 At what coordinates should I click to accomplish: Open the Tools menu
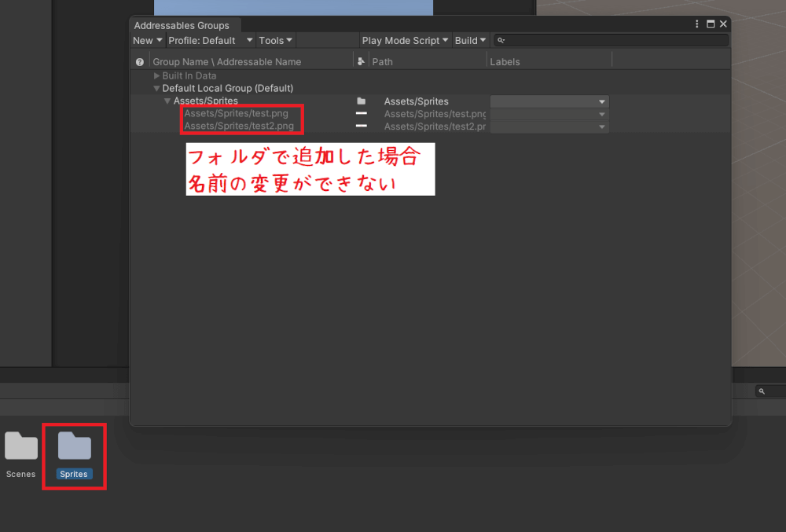[274, 39]
